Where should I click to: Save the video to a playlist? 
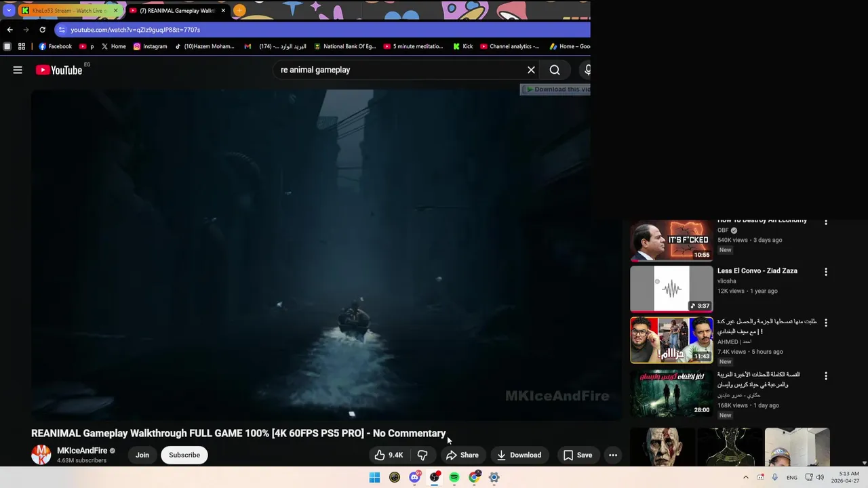[x=578, y=455]
